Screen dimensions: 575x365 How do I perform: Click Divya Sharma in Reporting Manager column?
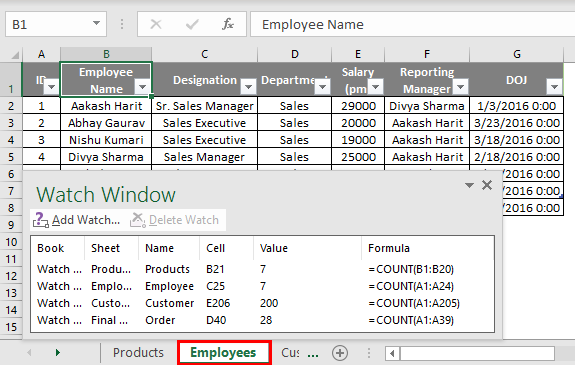coord(427,106)
